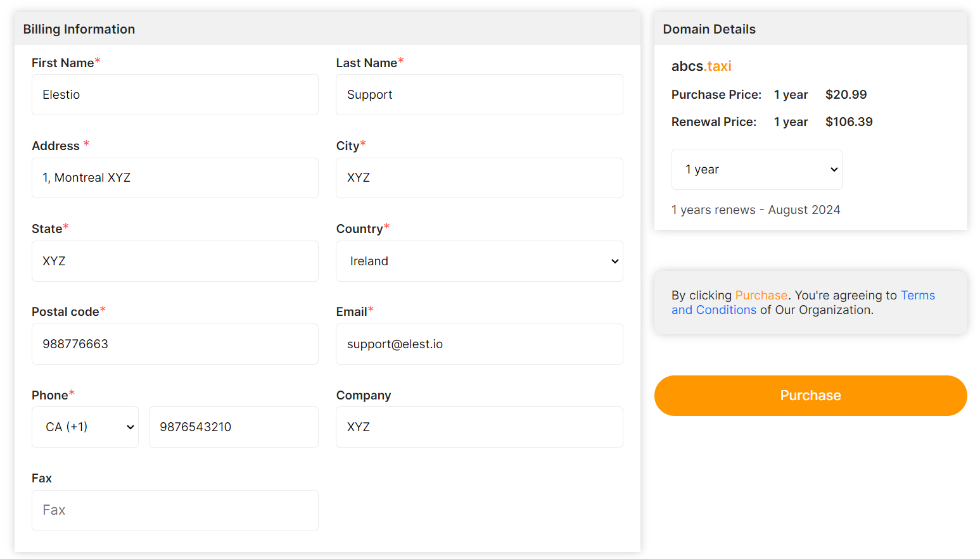This screenshot has width=980, height=559.
Task: Focus the Email input field
Action: pyautogui.click(x=479, y=344)
